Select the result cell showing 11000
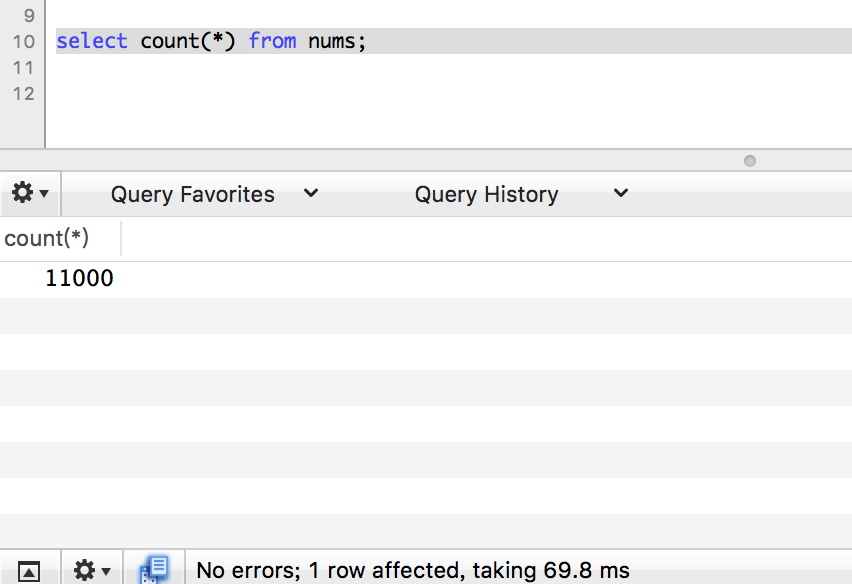 79,279
